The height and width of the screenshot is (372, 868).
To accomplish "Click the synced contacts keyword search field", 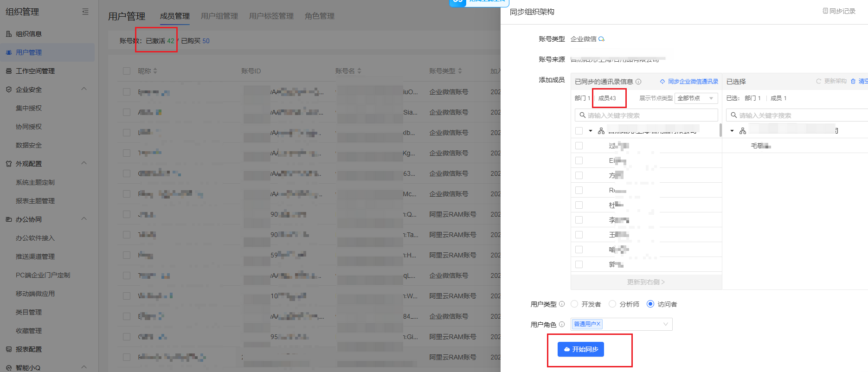I will pyautogui.click(x=646, y=115).
